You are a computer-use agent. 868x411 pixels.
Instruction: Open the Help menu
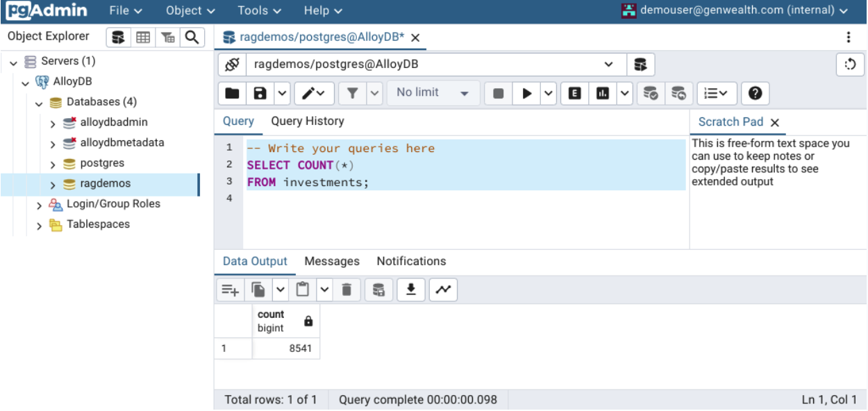point(323,10)
